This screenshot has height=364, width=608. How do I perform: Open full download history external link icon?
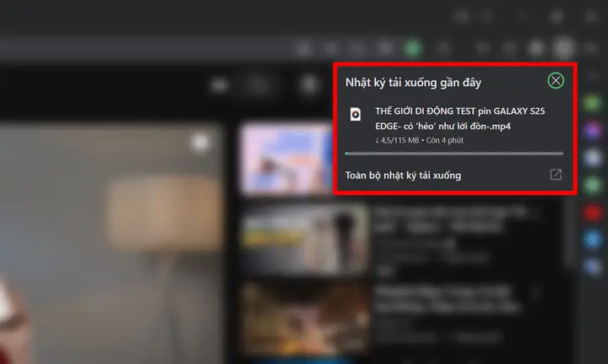tap(556, 175)
